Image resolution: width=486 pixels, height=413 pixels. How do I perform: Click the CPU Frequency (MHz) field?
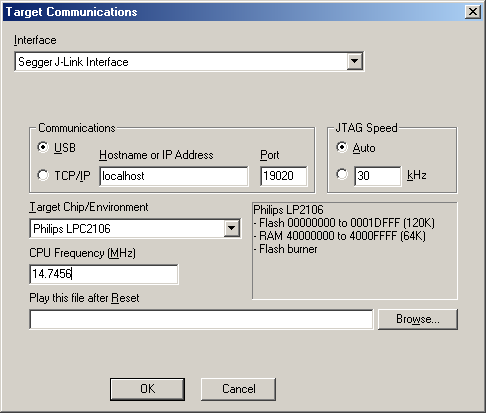[104, 274]
